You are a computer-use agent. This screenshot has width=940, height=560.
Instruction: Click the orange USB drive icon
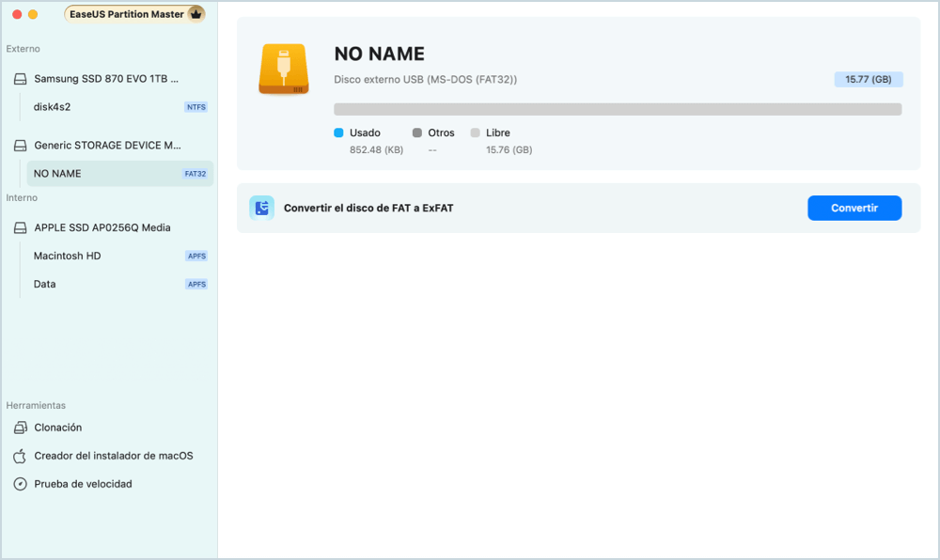click(x=284, y=69)
